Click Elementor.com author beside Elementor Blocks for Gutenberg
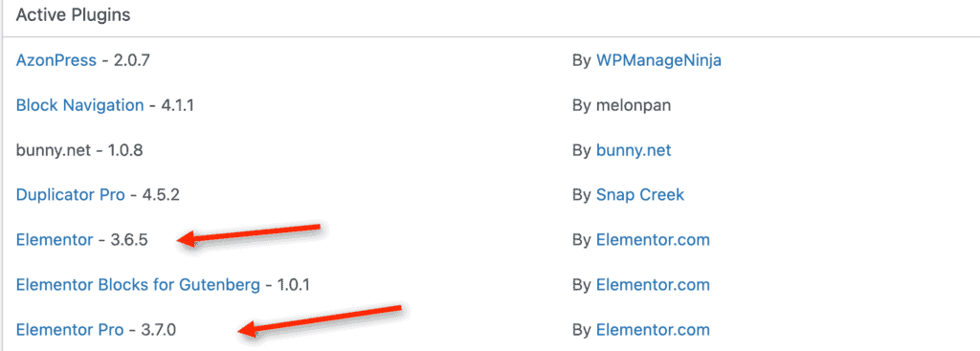The width and height of the screenshot is (980, 351). pos(653,285)
